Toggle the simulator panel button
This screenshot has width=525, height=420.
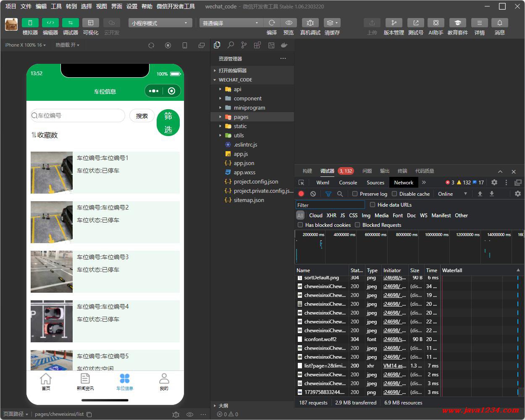click(30, 23)
